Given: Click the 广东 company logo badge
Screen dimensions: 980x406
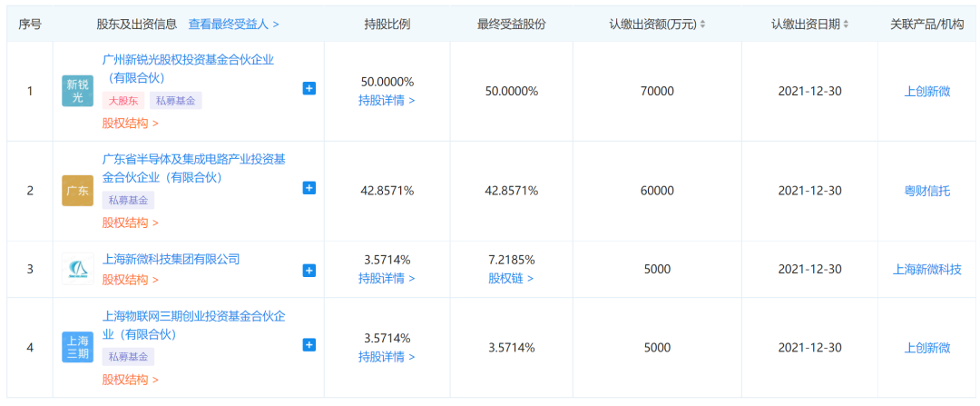Looking at the screenshot, I should tap(77, 191).
